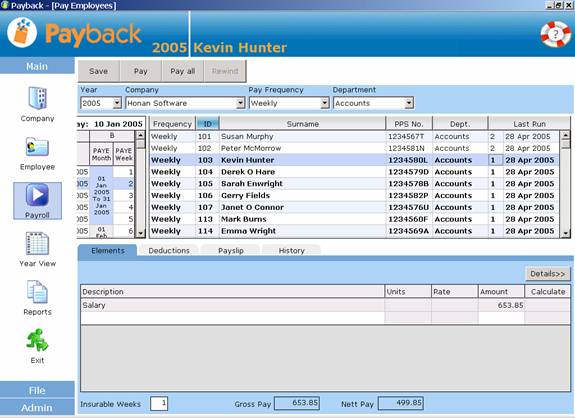Viewport: 575px width, 418px height.
Task: Open the Employee section icon
Action: tap(37, 148)
